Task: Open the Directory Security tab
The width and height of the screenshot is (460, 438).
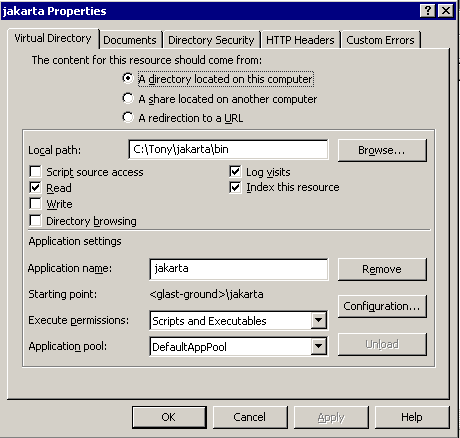Action: point(211,40)
